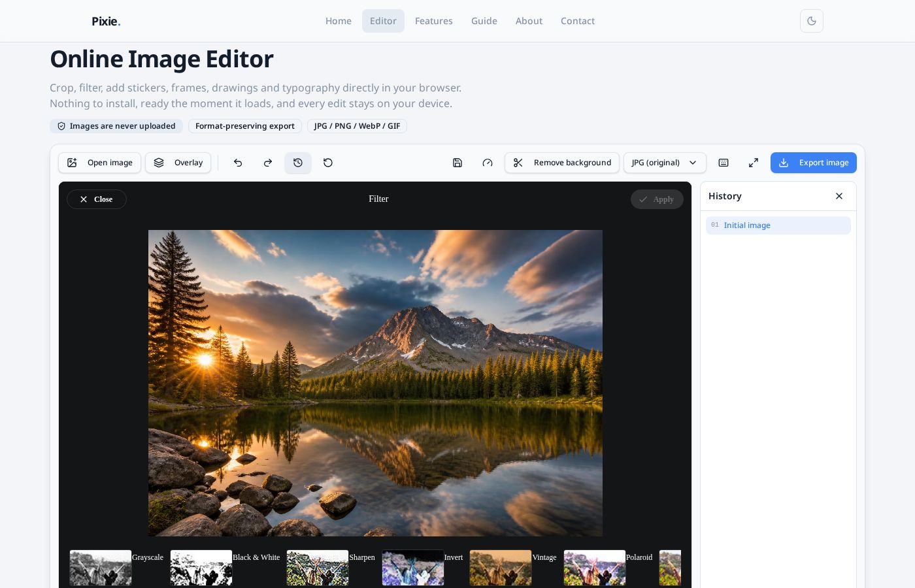Open the Features nav item
Image resolution: width=915 pixels, height=588 pixels.
(434, 21)
